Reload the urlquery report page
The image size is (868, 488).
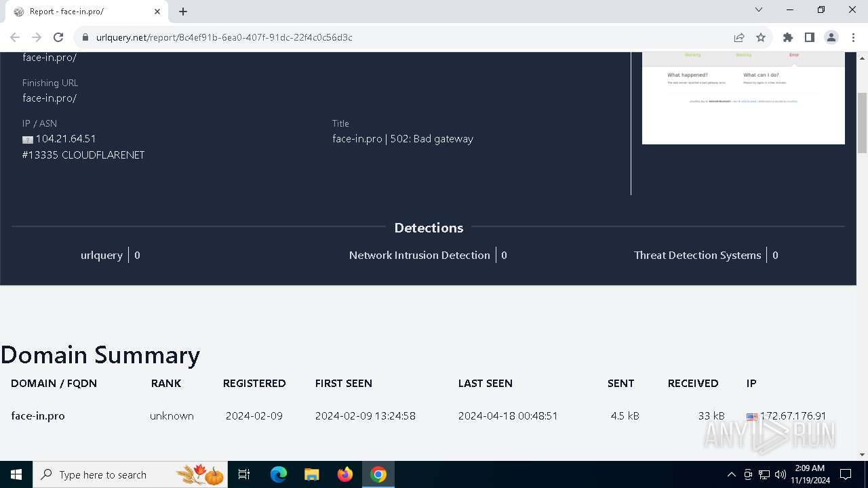click(58, 37)
